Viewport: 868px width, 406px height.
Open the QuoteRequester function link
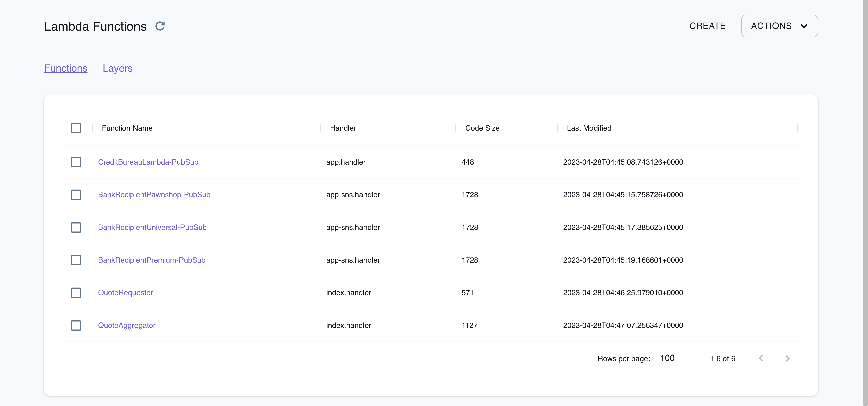125,292
